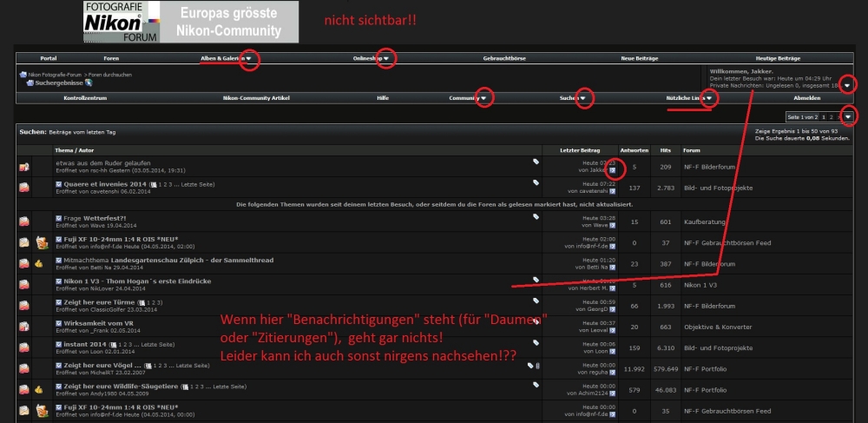Screen dimensions: 868x423
Task: Click the envelope status icon on 'etwas aus dem Ruder gelaufen' row
Action: click(x=23, y=167)
